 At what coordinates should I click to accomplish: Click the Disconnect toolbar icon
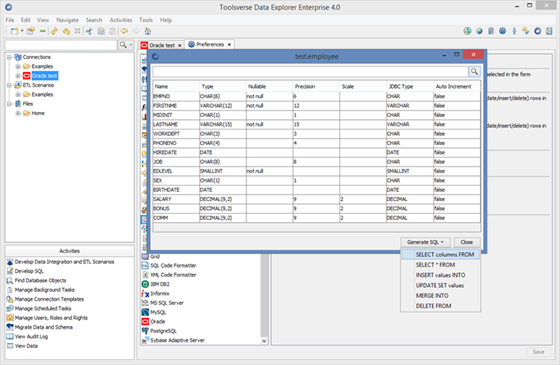click(x=66, y=31)
